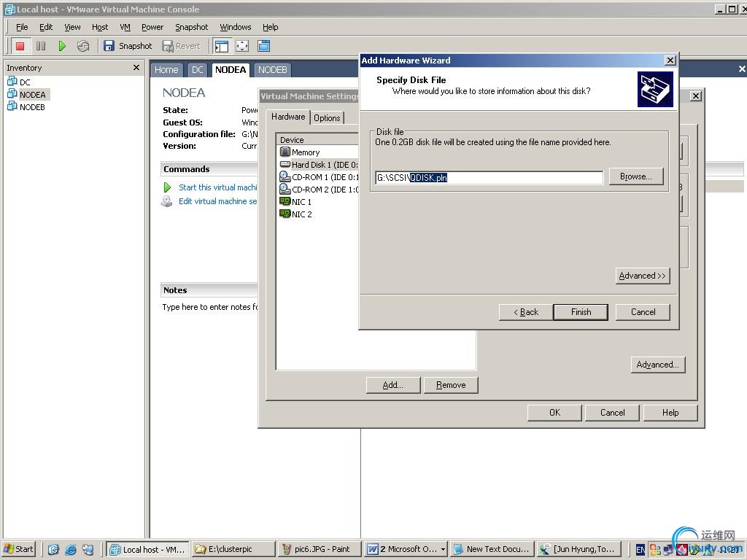Click the Edit virtual machine settings link

[x=217, y=201]
